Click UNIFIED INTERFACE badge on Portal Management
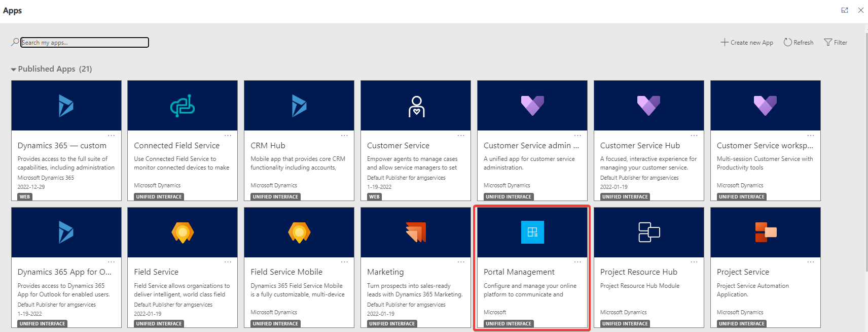The image size is (868, 332). tap(509, 323)
